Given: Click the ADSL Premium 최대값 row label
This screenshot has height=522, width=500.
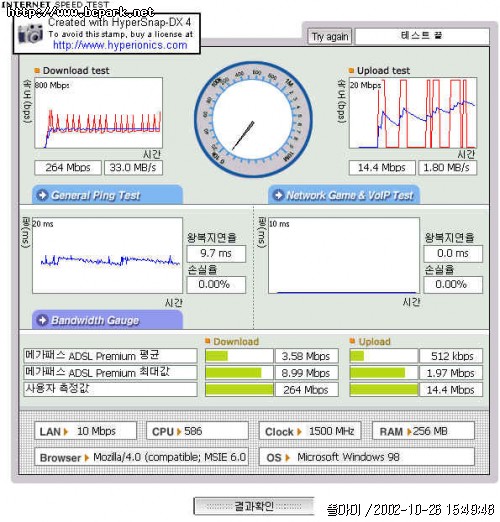Looking at the screenshot, I should [x=110, y=372].
